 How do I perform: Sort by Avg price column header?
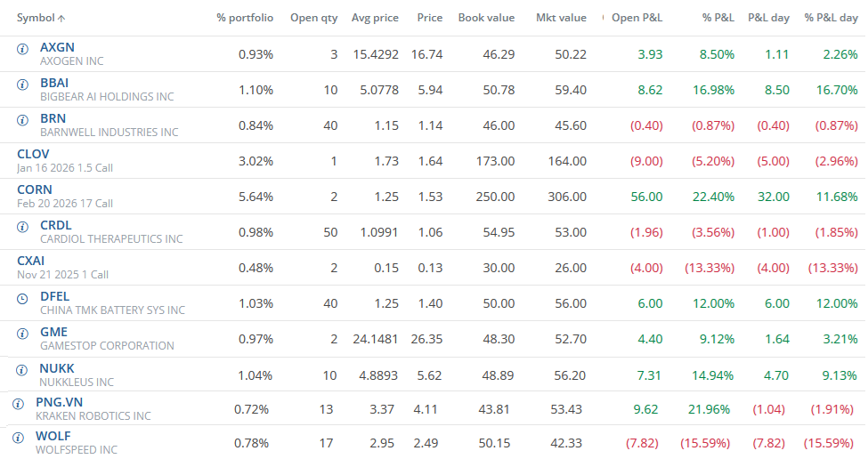tap(375, 18)
